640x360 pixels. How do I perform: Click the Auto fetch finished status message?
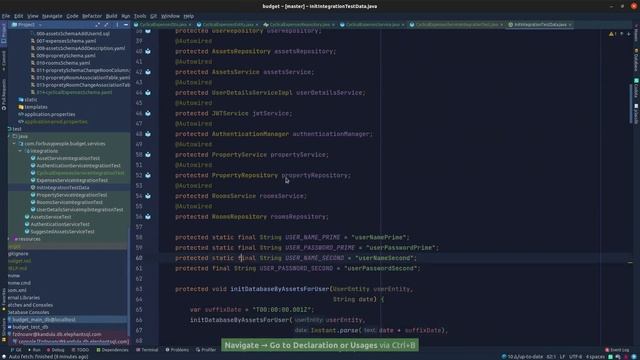[x=48, y=357]
